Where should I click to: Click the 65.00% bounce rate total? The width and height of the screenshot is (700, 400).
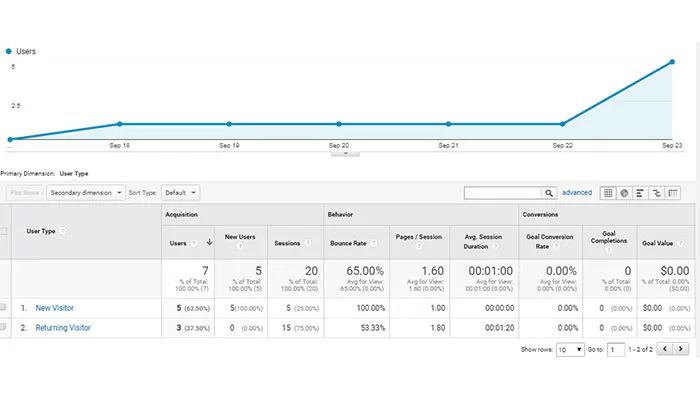(x=365, y=271)
